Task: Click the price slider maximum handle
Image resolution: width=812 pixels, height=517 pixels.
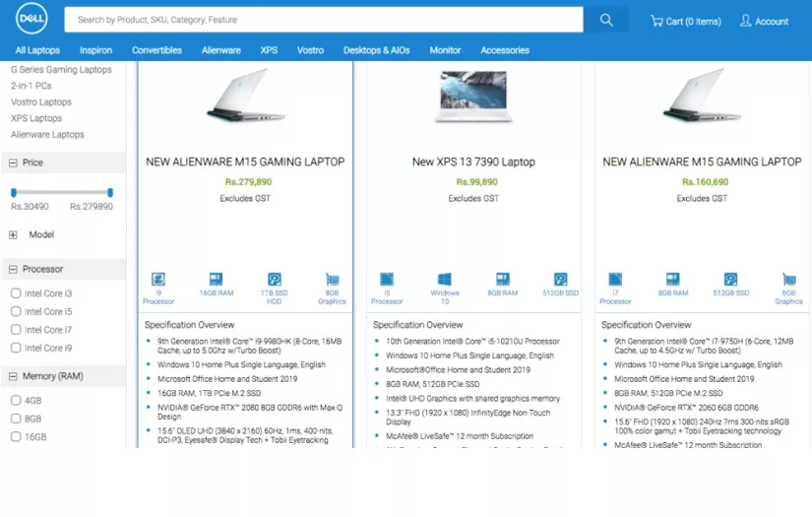Action: [x=110, y=193]
